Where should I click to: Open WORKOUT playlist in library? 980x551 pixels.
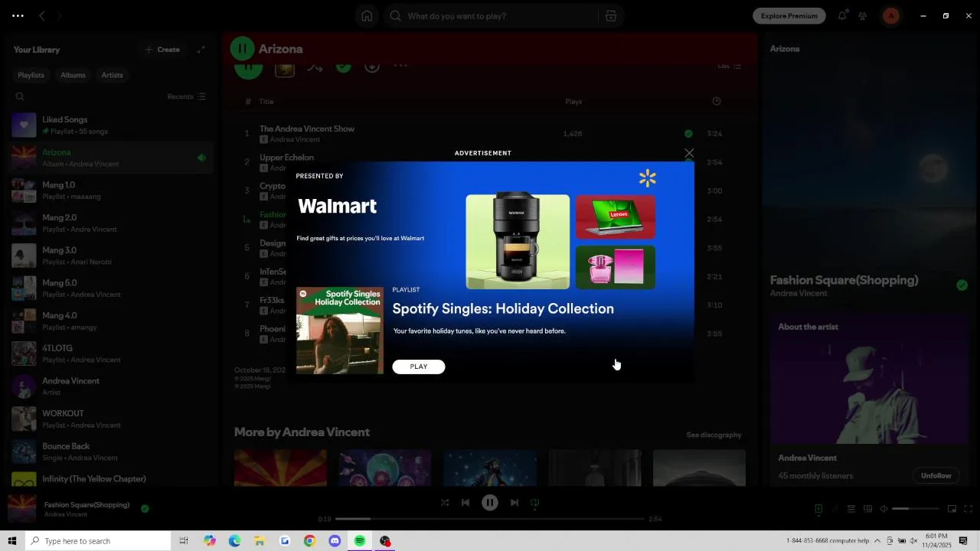pos(110,419)
